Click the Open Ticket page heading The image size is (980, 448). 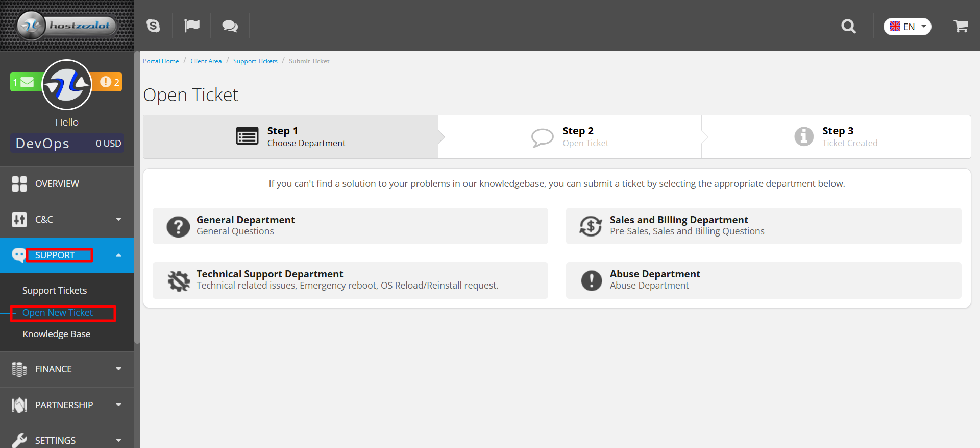[190, 95]
